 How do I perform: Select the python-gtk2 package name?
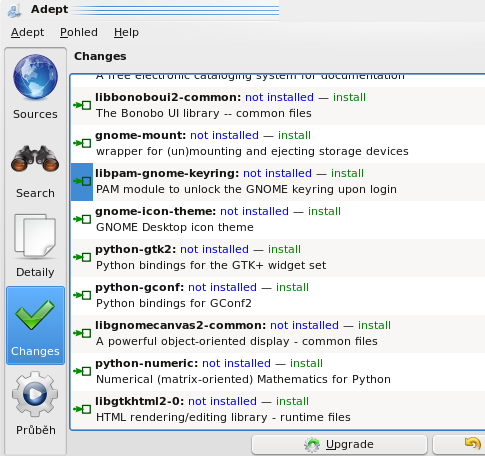(136, 249)
